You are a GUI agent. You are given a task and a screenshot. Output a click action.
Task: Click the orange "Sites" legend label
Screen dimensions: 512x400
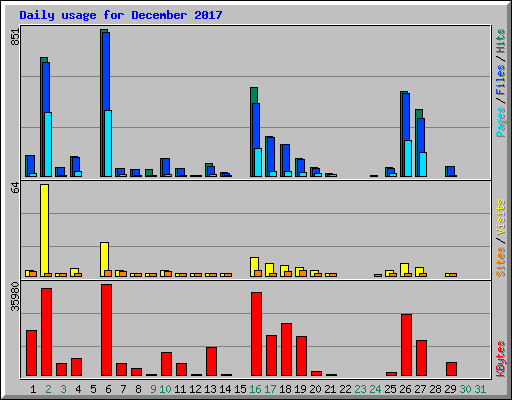501,262
